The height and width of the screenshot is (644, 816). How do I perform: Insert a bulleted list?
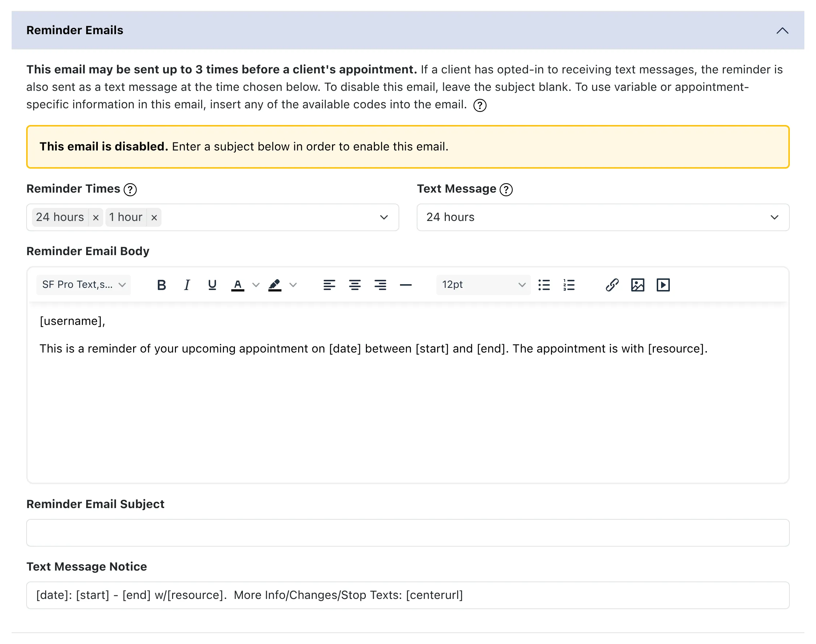point(544,285)
